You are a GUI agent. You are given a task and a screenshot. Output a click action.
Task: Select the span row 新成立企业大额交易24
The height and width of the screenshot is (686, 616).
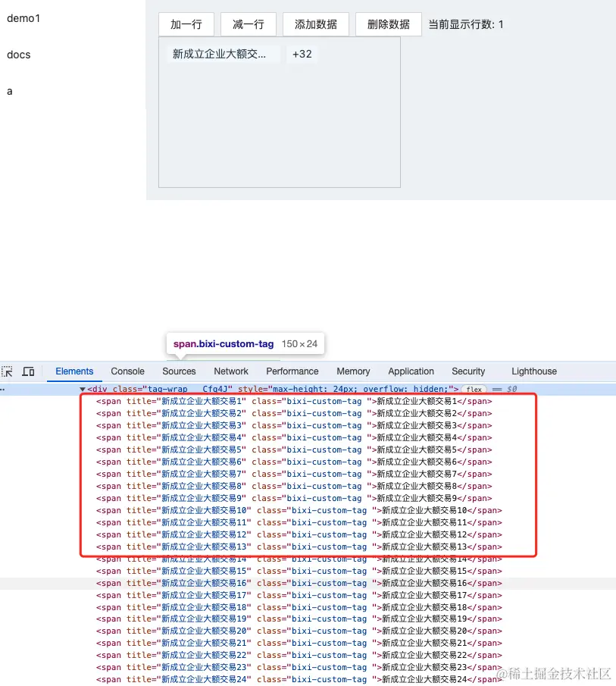(299, 680)
